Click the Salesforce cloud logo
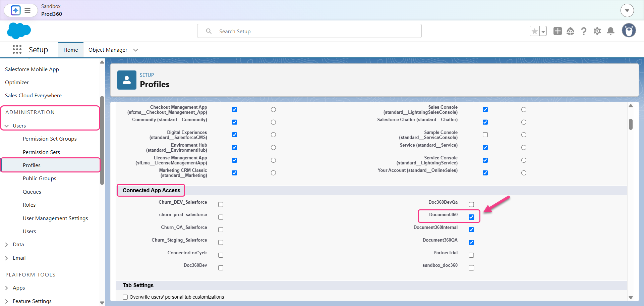This screenshot has width=644, height=306. pyautogui.click(x=19, y=31)
